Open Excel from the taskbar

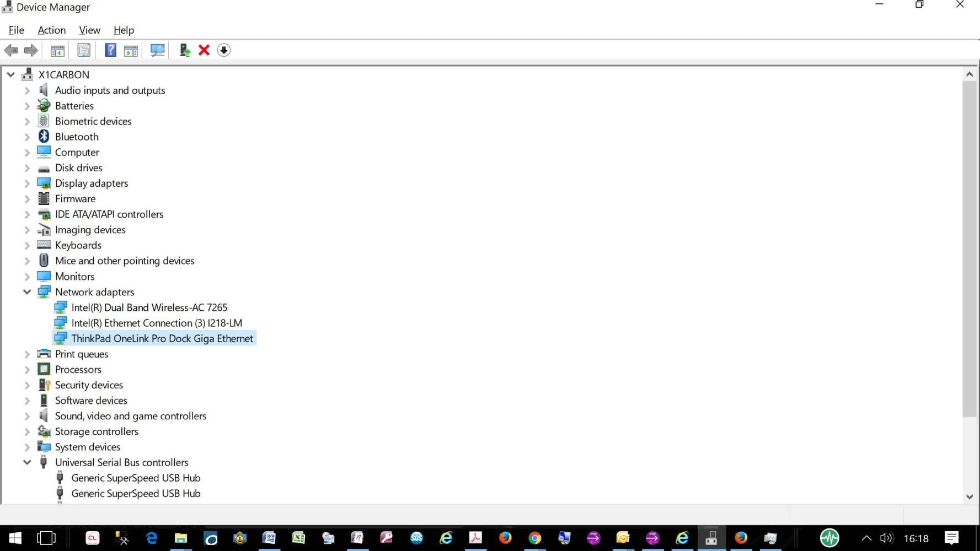coord(298,538)
